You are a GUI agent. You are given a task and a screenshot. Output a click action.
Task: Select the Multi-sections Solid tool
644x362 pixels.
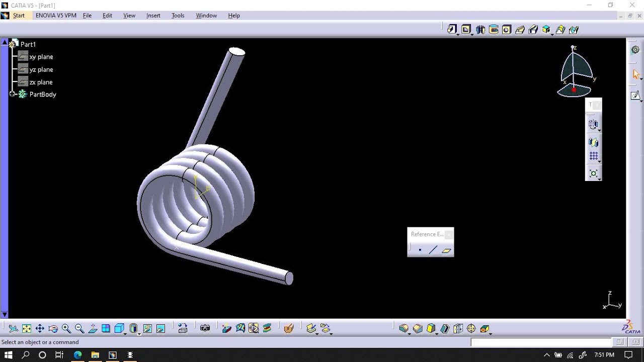tap(560, 30)
